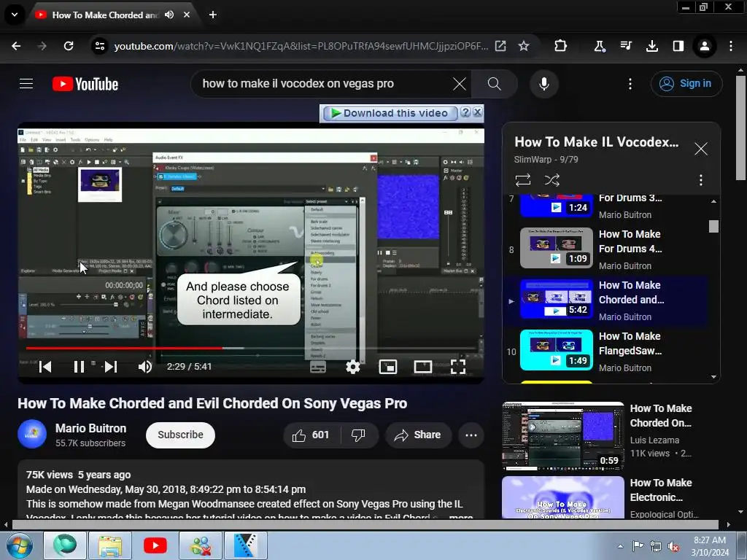Open media controls icon
The height and width of the screenshot is (560, 747).
(x=625, y=46)
